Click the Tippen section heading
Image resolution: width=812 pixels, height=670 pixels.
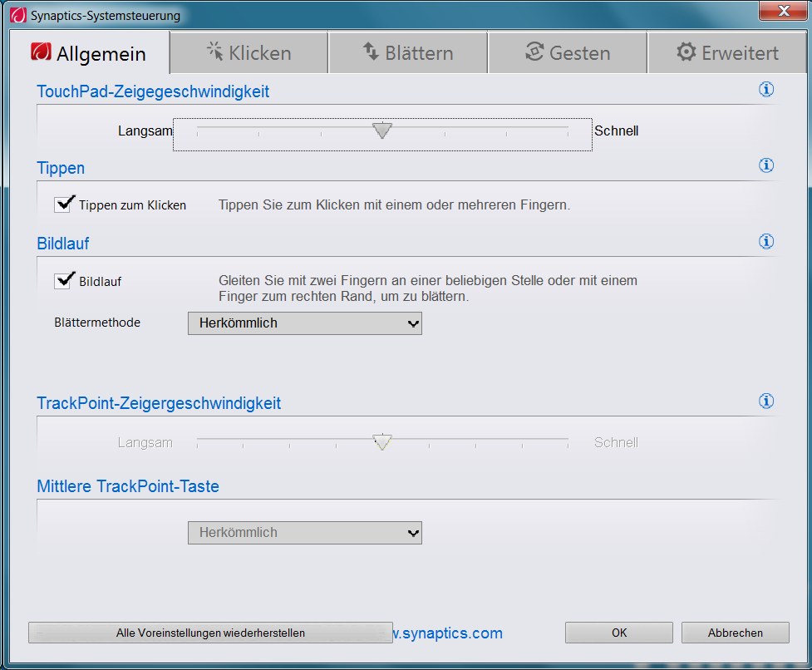[x=61, y=168]
